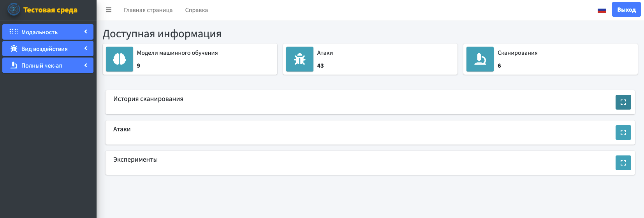Click the dots icon beside Модальность

click(14, 32)
